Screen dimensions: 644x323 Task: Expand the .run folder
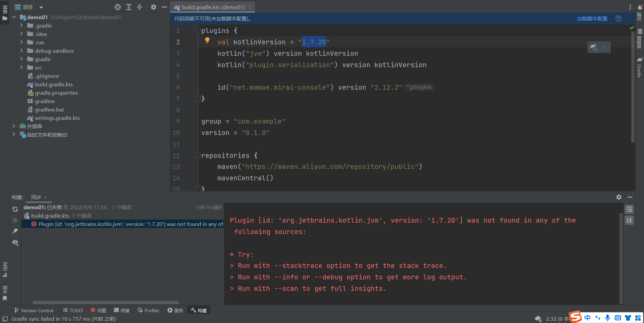tap(21, 42)
